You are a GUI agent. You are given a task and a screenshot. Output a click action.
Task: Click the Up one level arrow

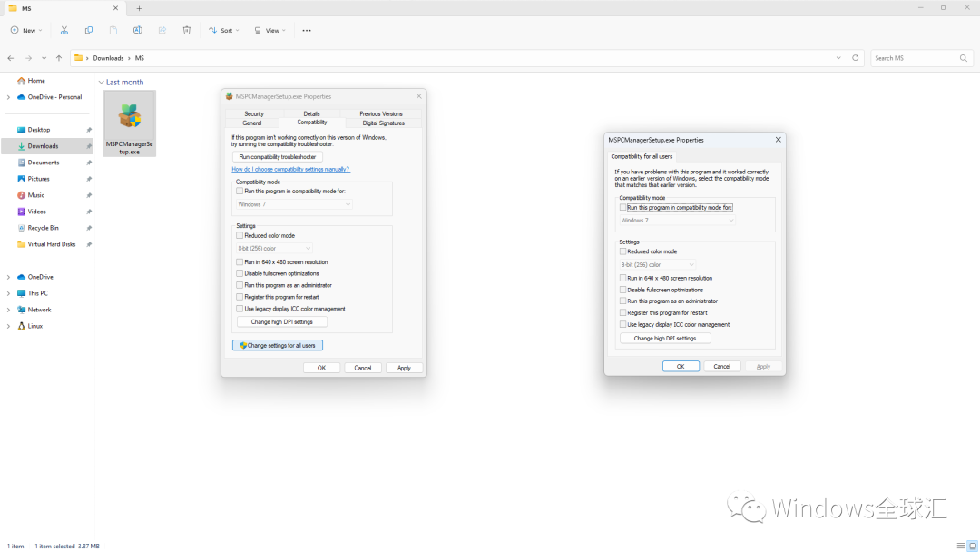pyautogui.click(x=59, y=58)
